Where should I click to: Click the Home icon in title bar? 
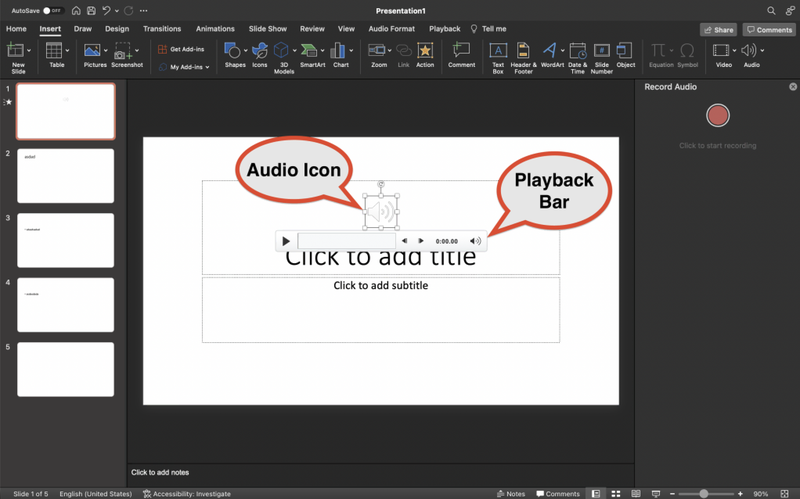pos(76,10)
